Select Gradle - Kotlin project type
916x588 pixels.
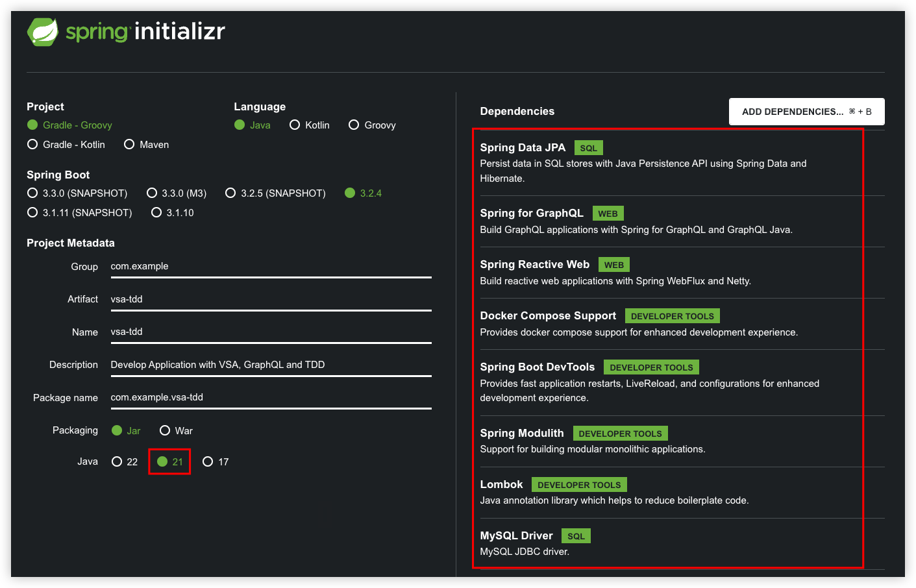point(66,145)
